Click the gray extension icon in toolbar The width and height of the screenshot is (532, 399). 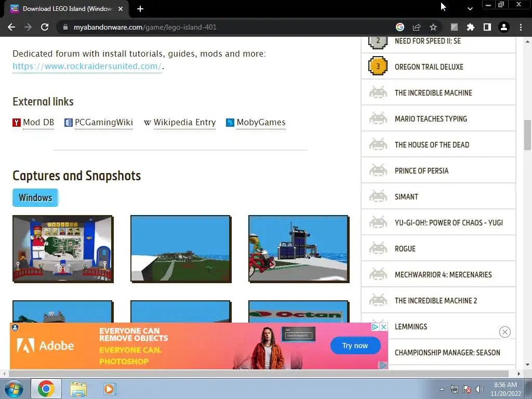point(454,27)
